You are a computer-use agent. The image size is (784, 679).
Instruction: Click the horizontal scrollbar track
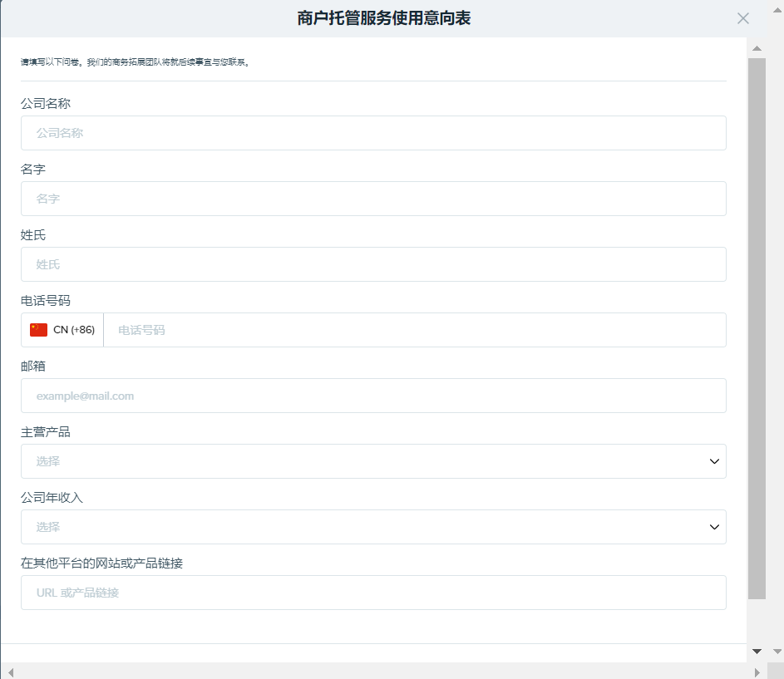(382, 672)
